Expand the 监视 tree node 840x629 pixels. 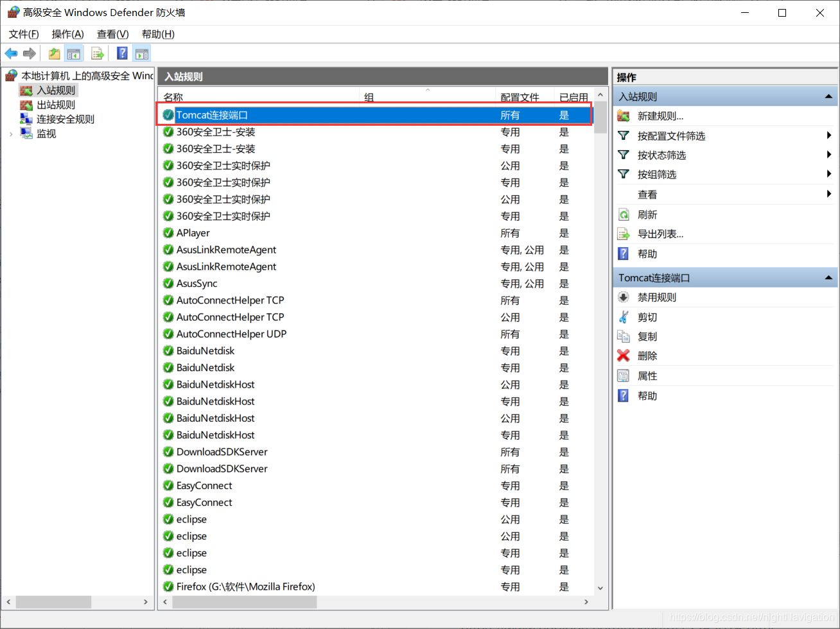pos(11,134)
